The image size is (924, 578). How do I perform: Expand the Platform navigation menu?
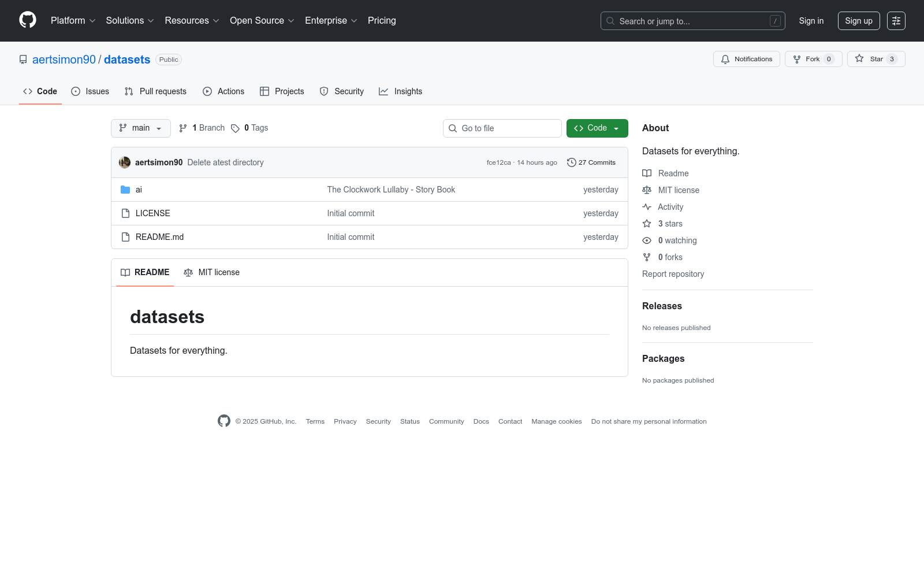pos(73,21)
